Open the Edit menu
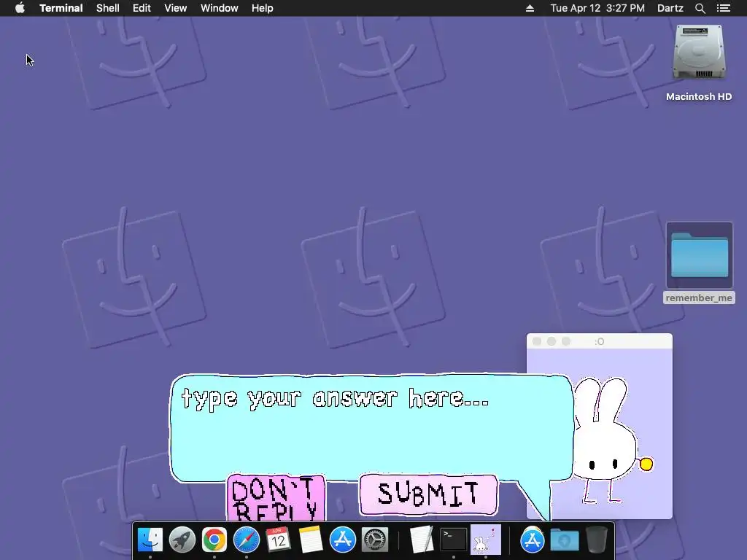The image size is (747, 560). pos(142,8)
